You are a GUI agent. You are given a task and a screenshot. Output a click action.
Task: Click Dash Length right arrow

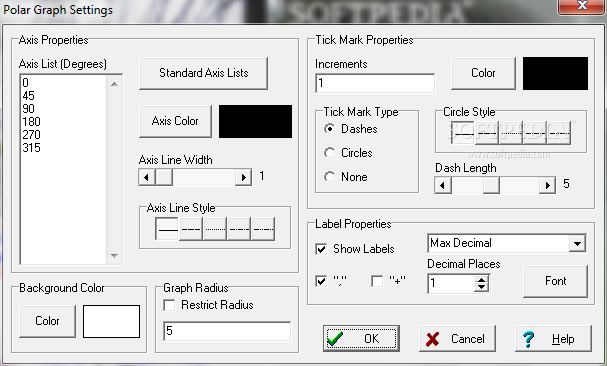pos(547,185)
